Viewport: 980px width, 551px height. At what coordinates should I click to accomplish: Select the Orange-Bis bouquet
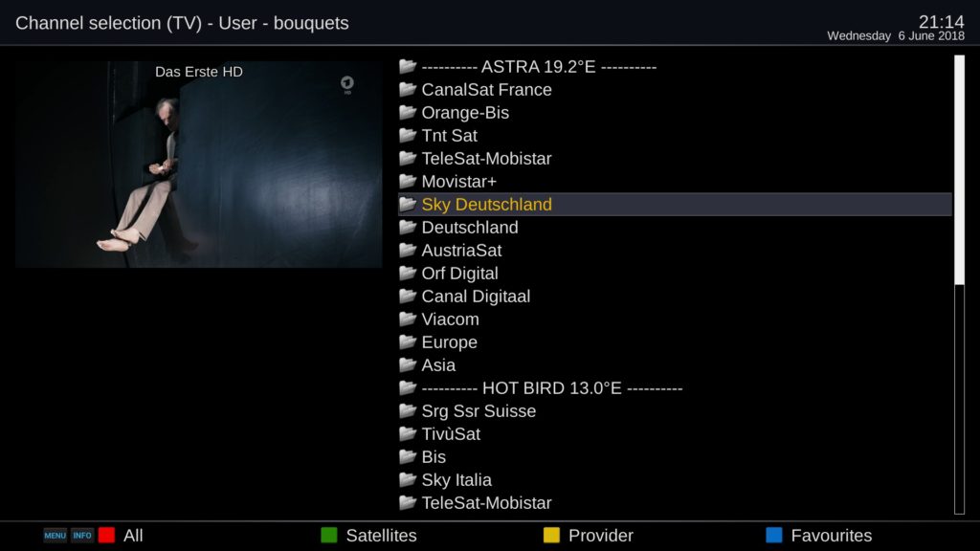(x=675, y=113)
